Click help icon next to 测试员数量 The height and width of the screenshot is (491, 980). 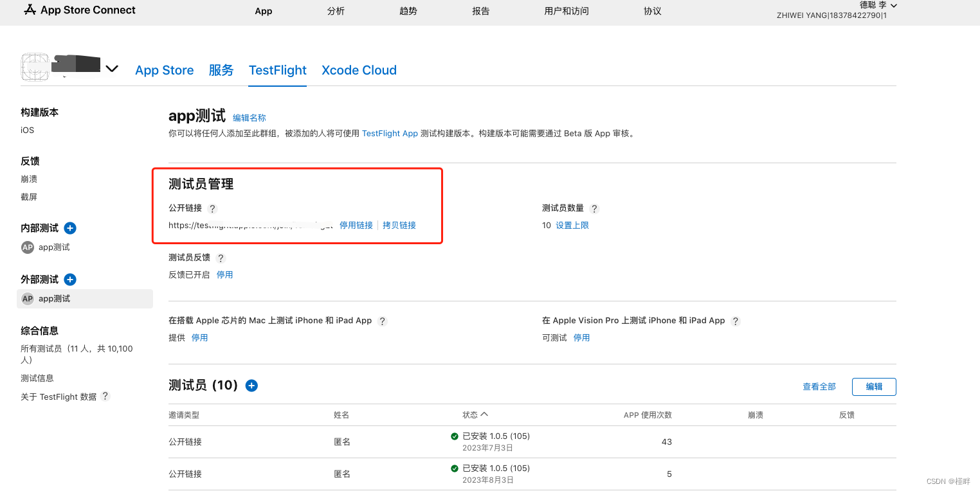coord(594,209)
